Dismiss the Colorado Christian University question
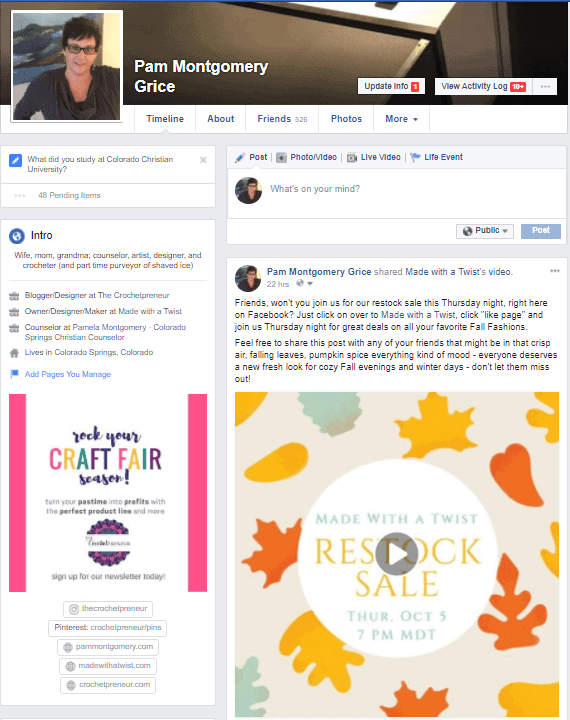The width and height of the screenshot is (570, 720). pos(203,160)
